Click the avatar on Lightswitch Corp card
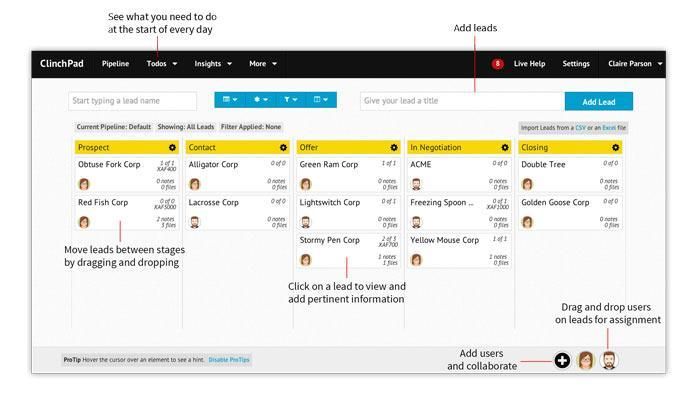This screenshot has height=400, width=700. [305, 222]
